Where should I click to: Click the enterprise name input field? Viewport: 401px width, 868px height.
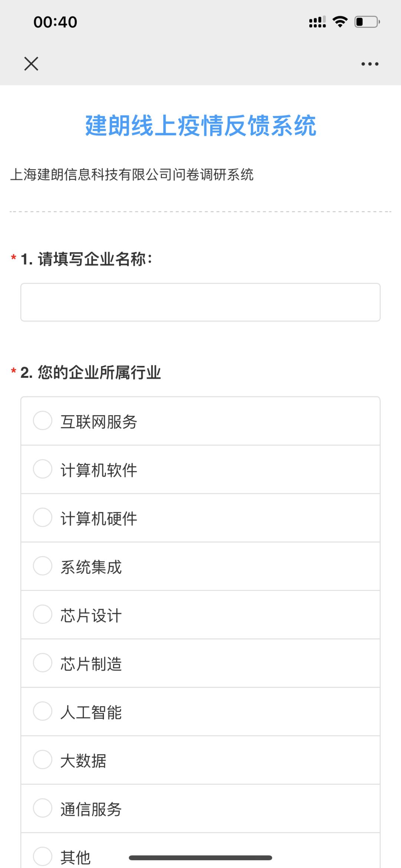coord(200,302)
